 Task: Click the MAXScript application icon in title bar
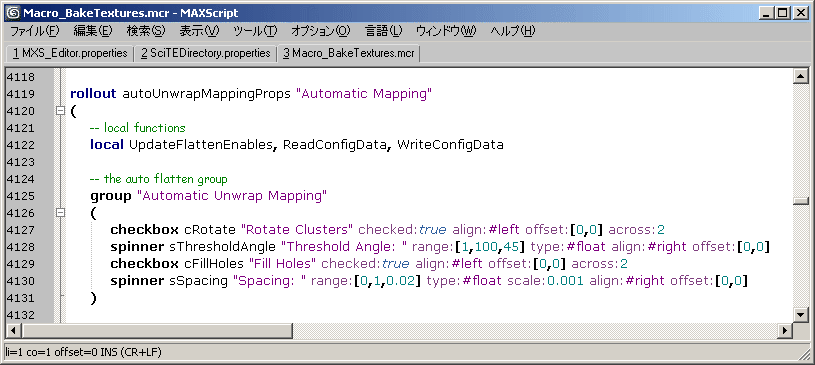[12, 12]
